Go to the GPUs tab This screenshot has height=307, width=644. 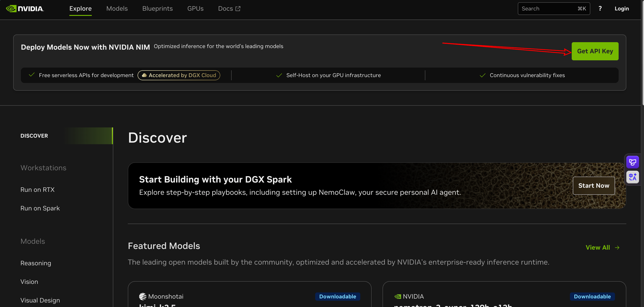coord(195,9)
